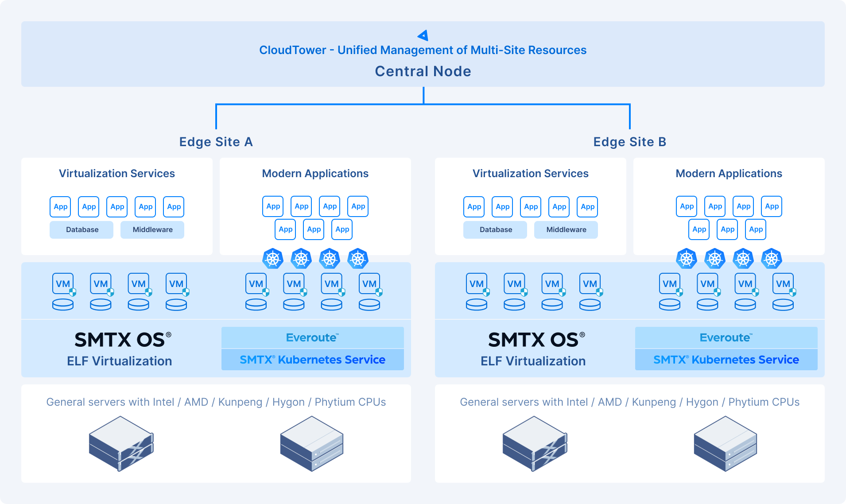846x504 pixels.
Task: Select the Edge Site B label
Action: (629, 142)
